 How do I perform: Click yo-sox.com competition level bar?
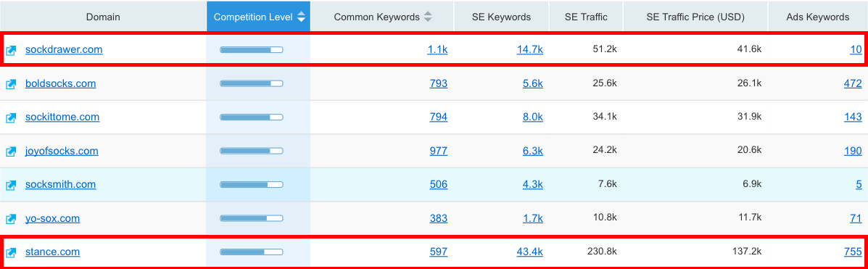point(252,219)
